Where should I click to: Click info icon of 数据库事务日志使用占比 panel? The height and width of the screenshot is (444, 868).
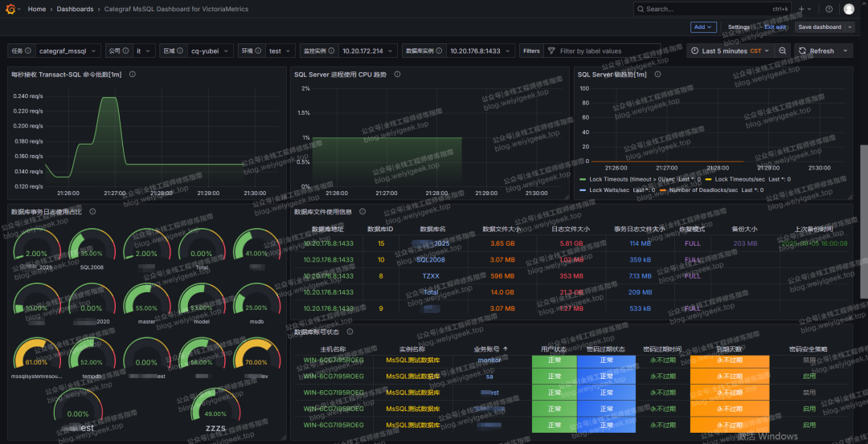point(92,211)
